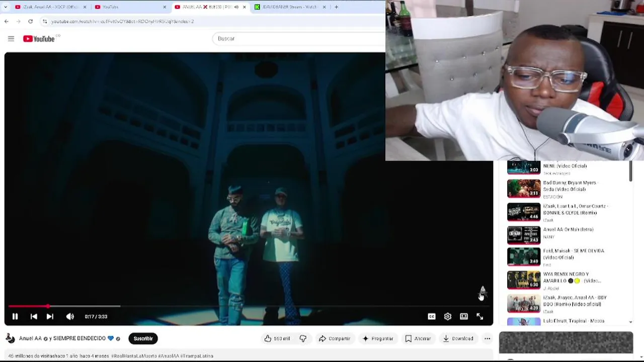The image size is (644, 362).
Task: Click title 'Anuel AA-Or Nah (letra)'
Action: tap(569, 229)
